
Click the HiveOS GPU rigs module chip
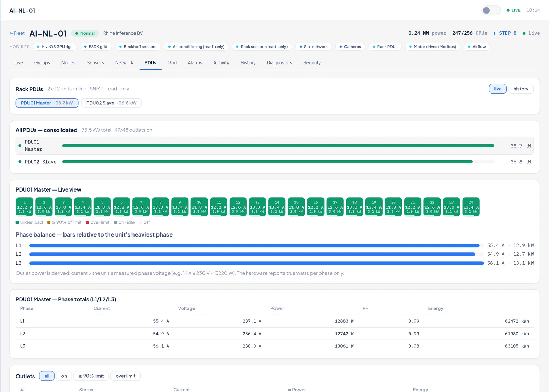click(55, 47)
